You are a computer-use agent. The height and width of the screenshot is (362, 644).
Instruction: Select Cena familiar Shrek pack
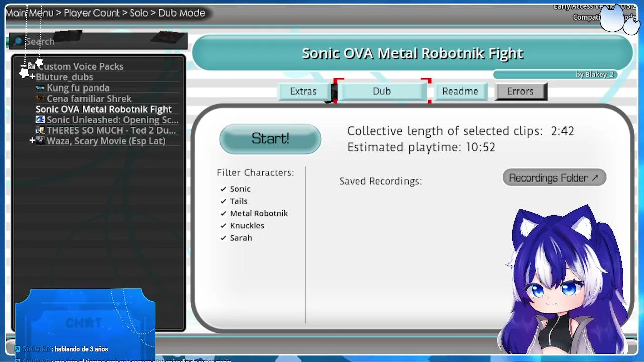(x=89, y=99)
